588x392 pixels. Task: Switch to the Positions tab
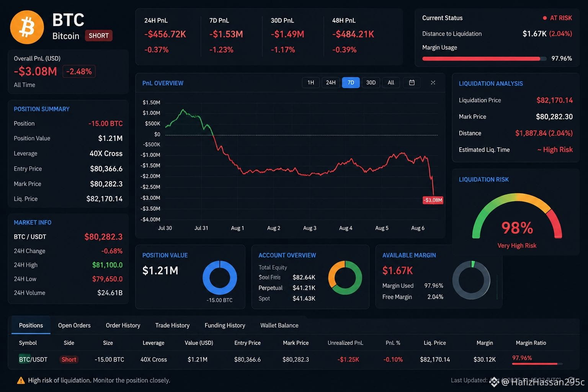coord(31,325)
